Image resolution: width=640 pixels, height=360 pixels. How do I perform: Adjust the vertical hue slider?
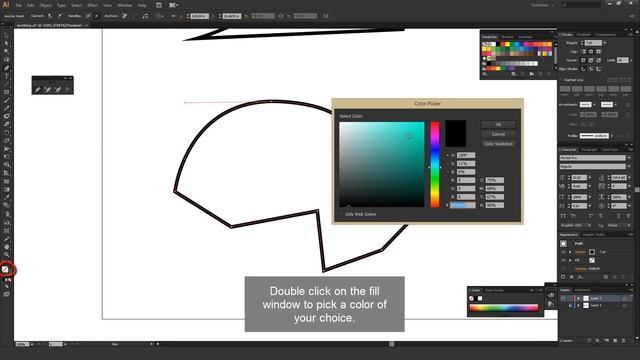point(435,164)
